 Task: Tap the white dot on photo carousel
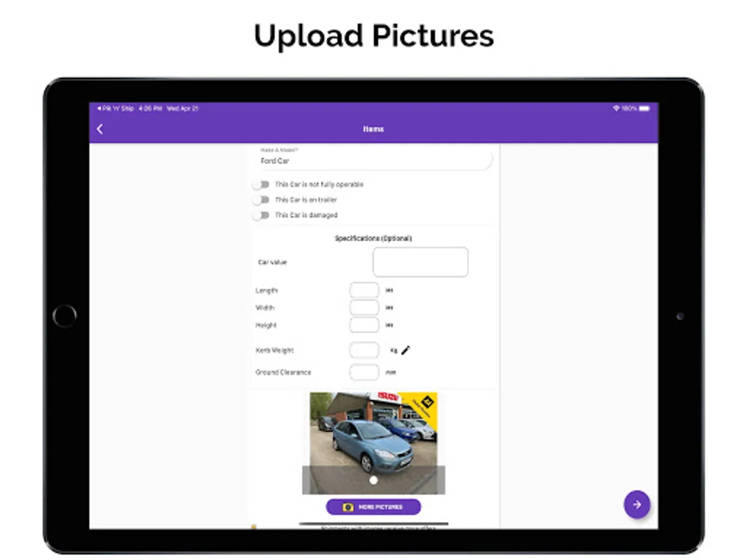pyautogui.click(x=374, y=480)
